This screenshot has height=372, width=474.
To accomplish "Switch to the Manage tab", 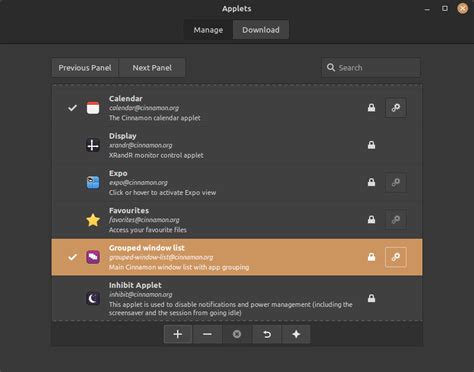I will pyautogui.click(x=208, y=30).
